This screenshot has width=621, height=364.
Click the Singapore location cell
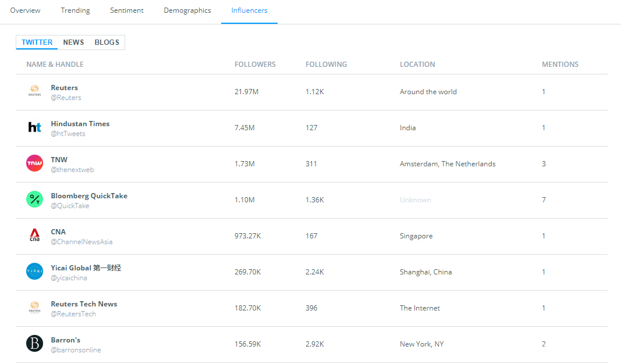coord(416,236)
